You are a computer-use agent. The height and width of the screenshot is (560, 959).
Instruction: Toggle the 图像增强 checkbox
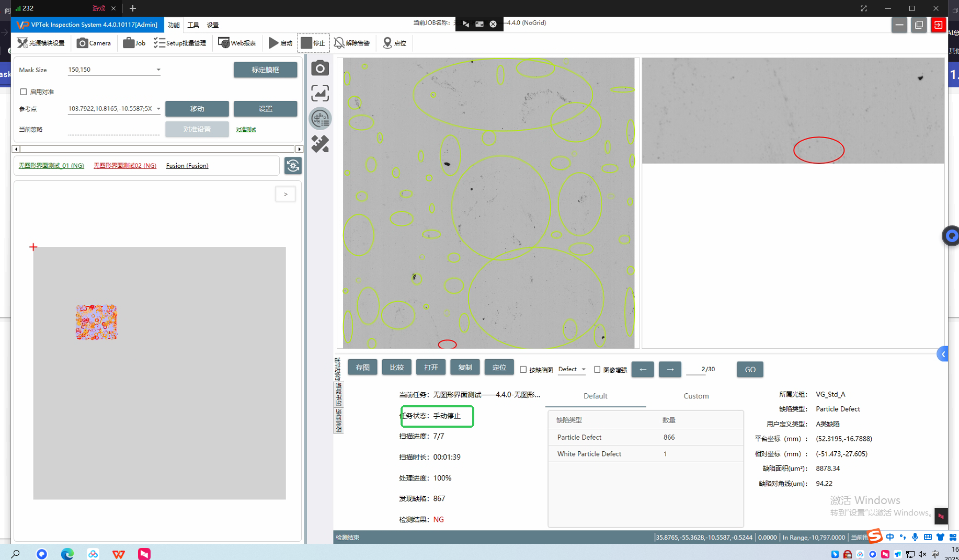pyautogui.click(x=597, y=370)
